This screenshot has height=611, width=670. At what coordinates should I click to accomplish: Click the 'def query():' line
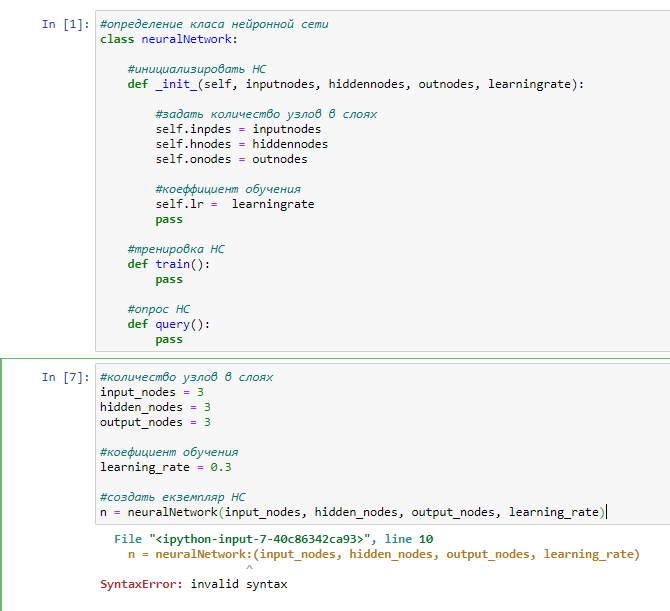(x=169, y=324)
